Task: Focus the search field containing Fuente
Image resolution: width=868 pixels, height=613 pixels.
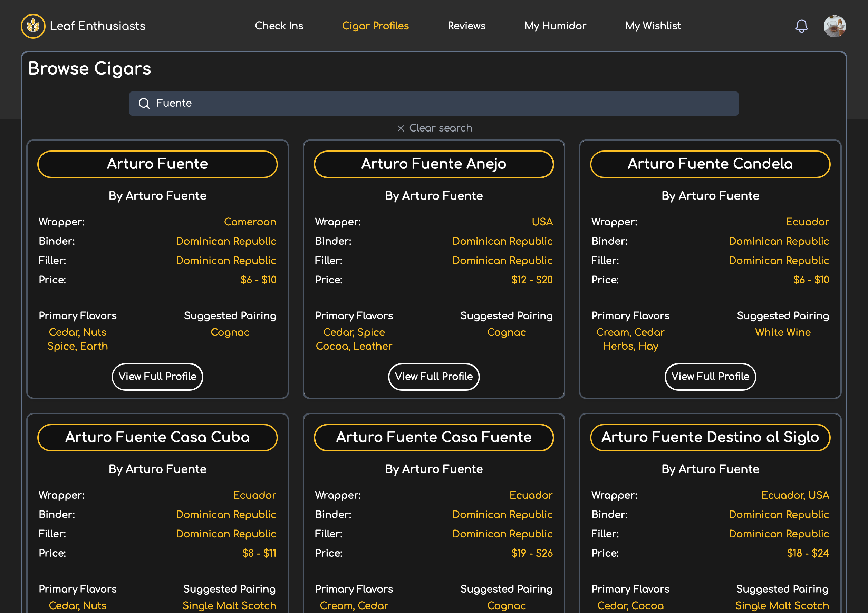Action: [x=434, y=103]
